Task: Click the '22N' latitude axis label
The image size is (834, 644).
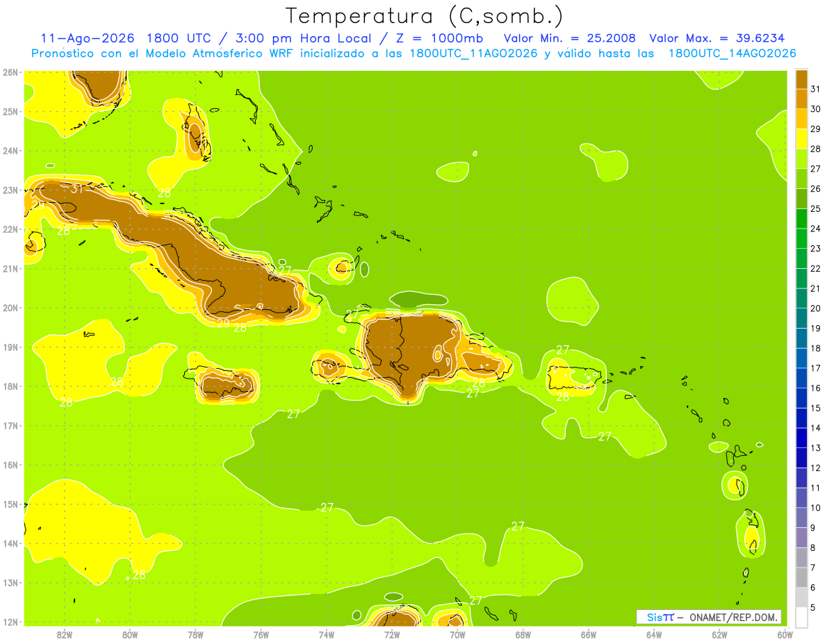Action: 10,229
